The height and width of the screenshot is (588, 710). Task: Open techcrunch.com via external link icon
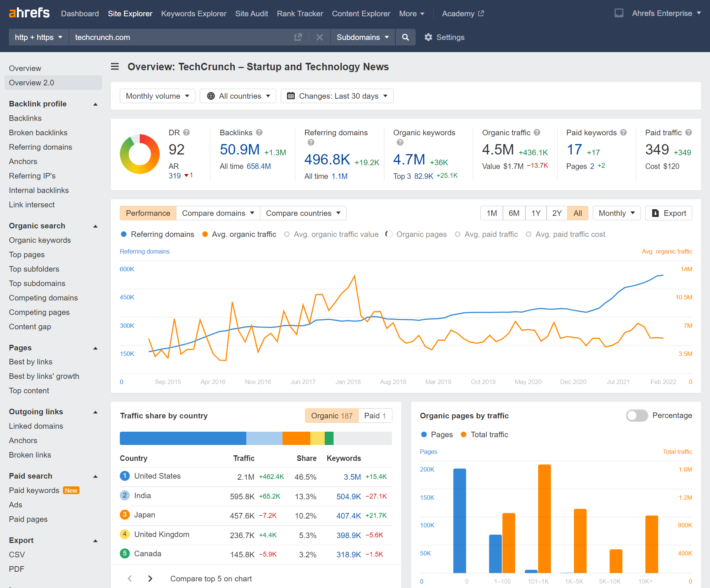pos(298,37)
